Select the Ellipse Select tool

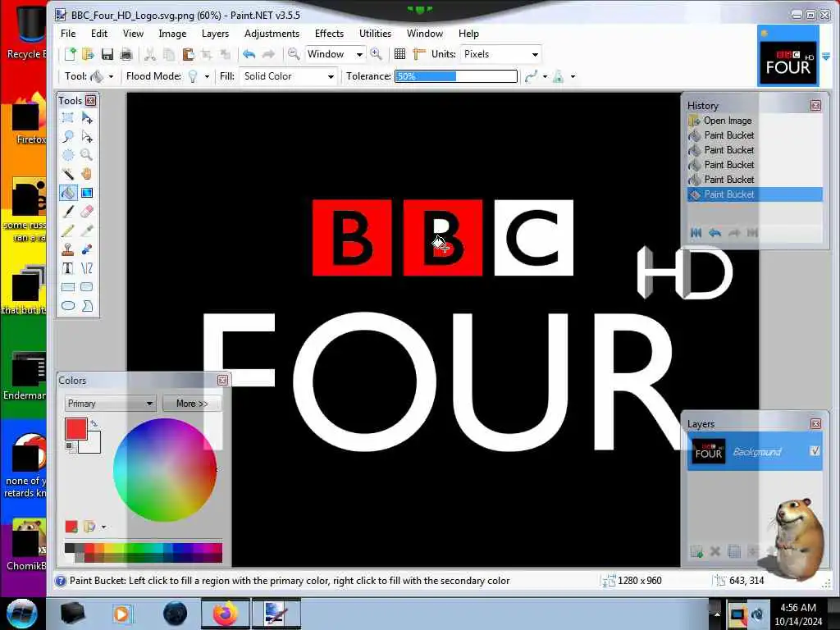click(68, 155)
